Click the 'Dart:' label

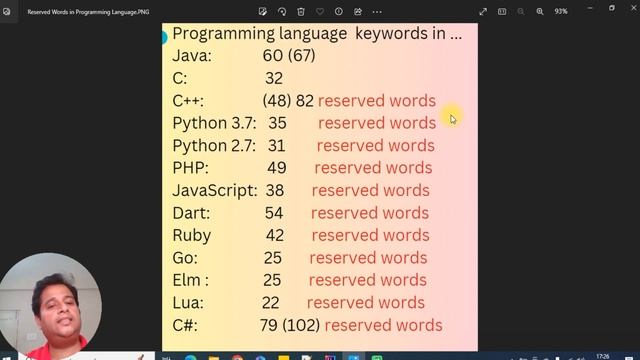coord(191,213)
